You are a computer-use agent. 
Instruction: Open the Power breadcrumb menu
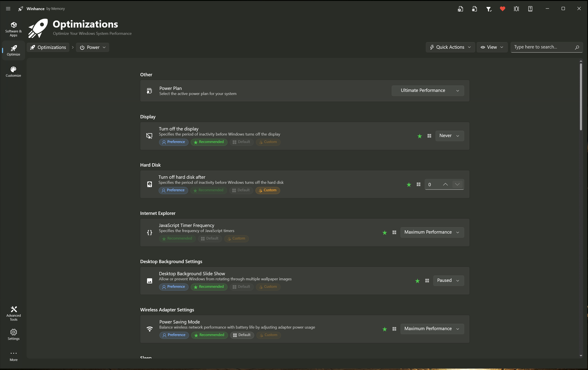click(x=92, y=47)
